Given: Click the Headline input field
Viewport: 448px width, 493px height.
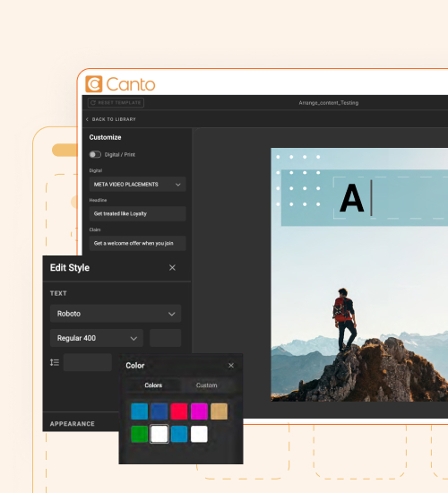Looking at the screenshot, I should [137, 214].
